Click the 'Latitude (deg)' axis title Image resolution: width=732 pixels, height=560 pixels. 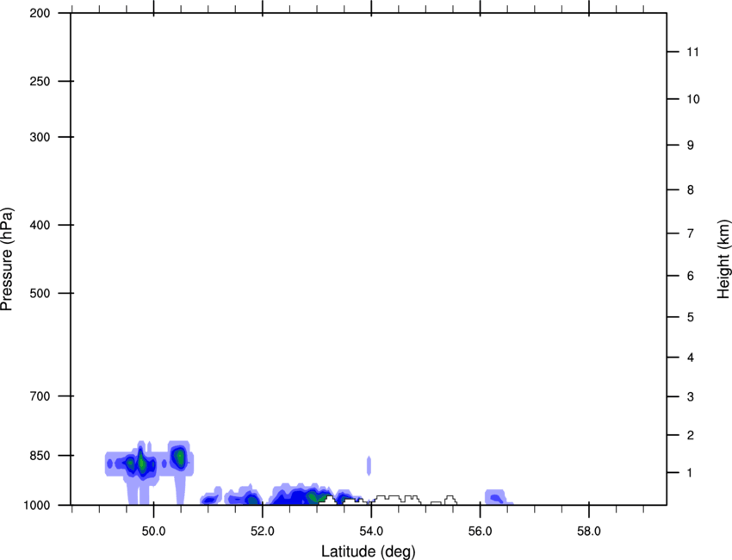click(x=368, y=551)
